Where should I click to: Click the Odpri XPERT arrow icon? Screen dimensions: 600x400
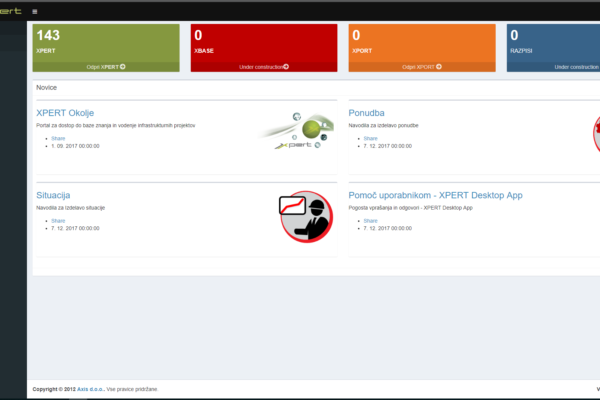coord(123,67)
